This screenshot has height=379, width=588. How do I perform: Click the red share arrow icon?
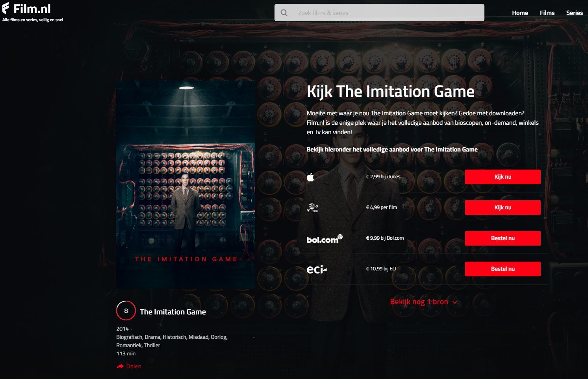(120, 366)
